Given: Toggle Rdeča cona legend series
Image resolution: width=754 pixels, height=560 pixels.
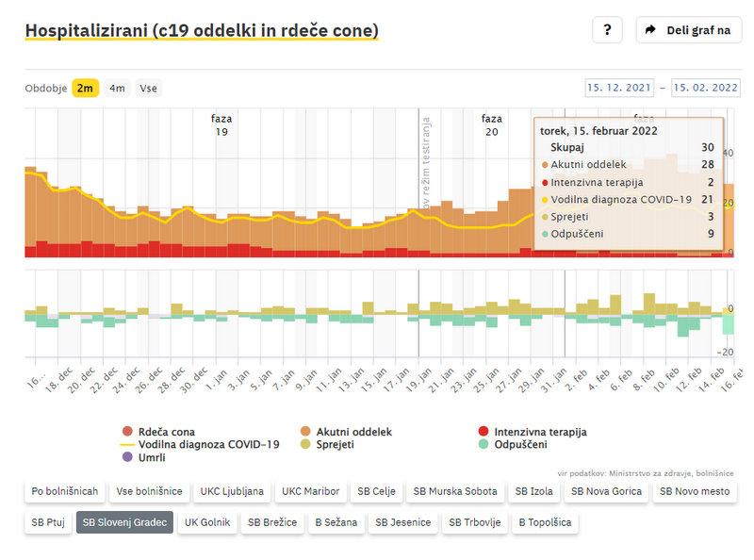Looking at the screenshot, I should (166, 432).
